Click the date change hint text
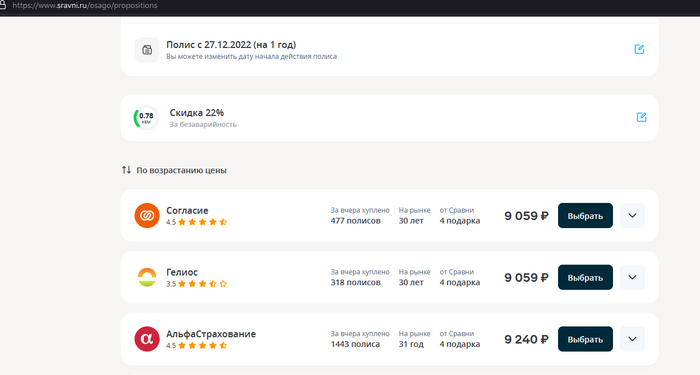700x375 pixels. 251,57
